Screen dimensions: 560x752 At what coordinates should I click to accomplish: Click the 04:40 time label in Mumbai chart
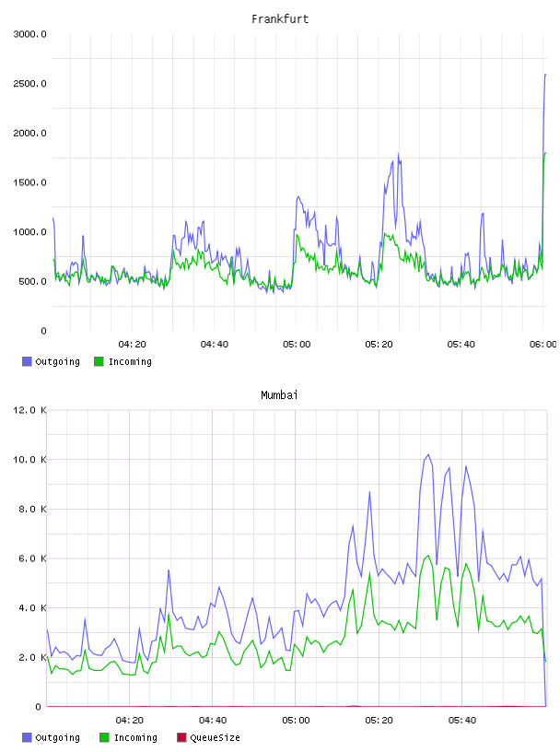pos(213,721)
